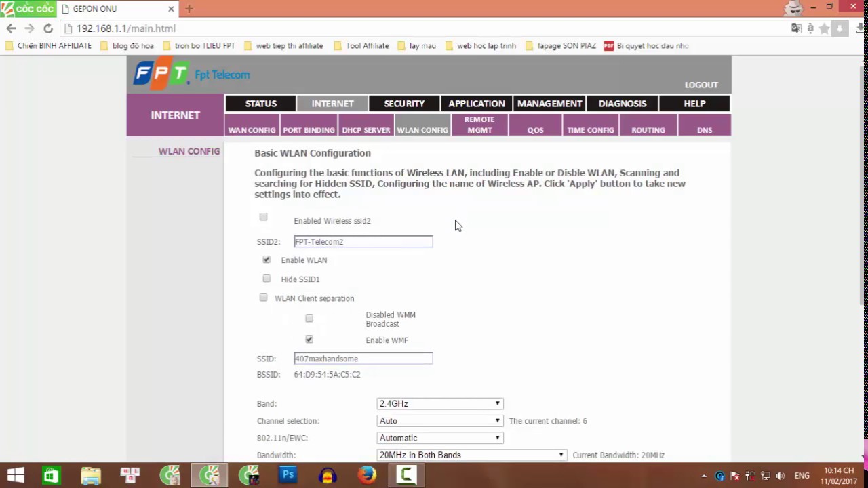Click the ENG language indicator
The image size is (868, 488).
pos(802,476)
